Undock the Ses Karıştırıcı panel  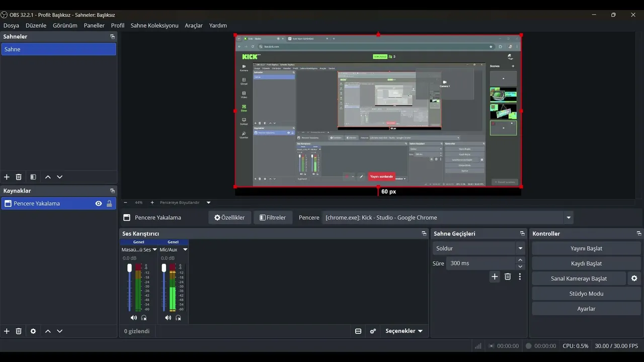click(x=424, y=234)
